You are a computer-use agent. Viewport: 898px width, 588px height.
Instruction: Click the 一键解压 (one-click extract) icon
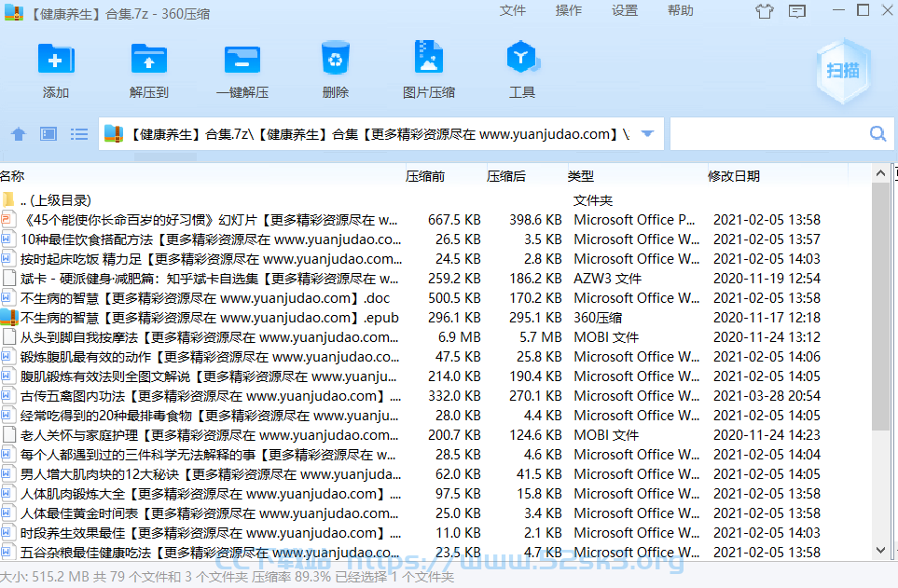pyautogui.click(x=242, y=60)
